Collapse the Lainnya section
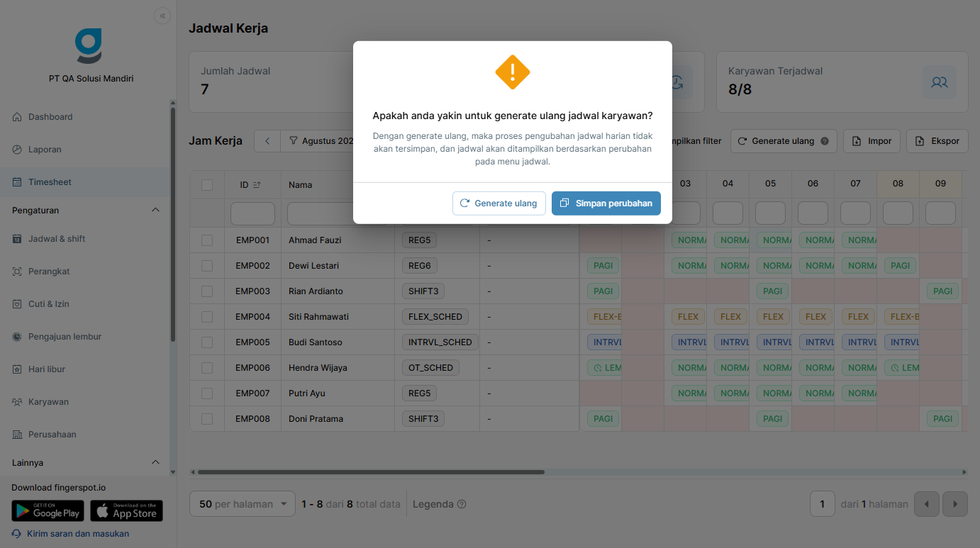The width and height of the screenshot is (980, 548). pos(156,463)
